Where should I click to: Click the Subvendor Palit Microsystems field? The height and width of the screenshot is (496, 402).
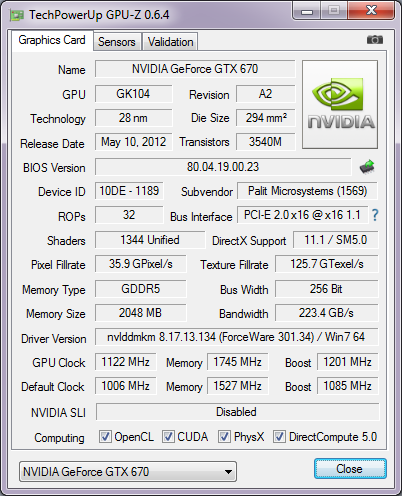click(307, 191)
